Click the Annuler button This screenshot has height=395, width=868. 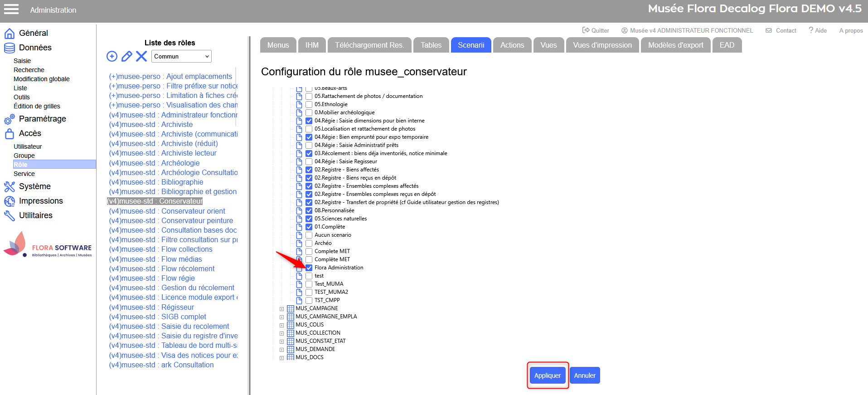coord(584,375)
